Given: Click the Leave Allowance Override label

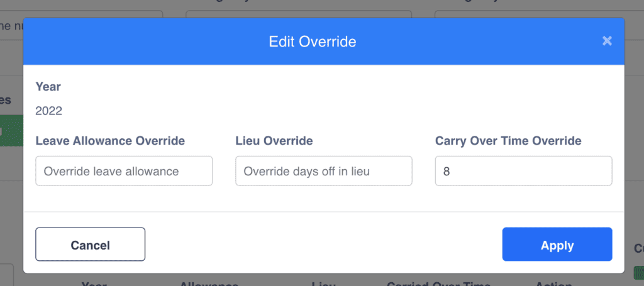Looking at the screenshot, I should click(110, 141).
